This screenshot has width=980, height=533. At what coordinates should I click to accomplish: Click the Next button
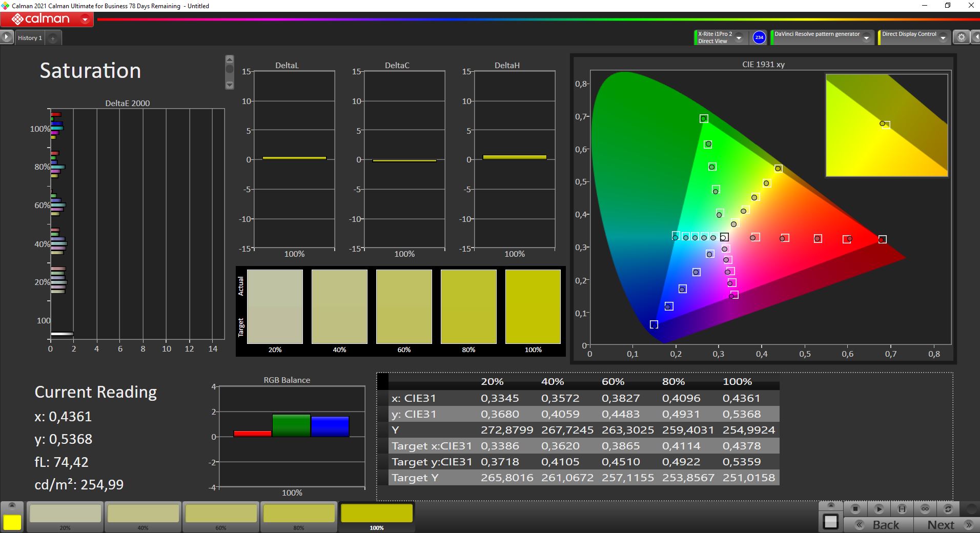pyautogui.click(x=947, y=525)
